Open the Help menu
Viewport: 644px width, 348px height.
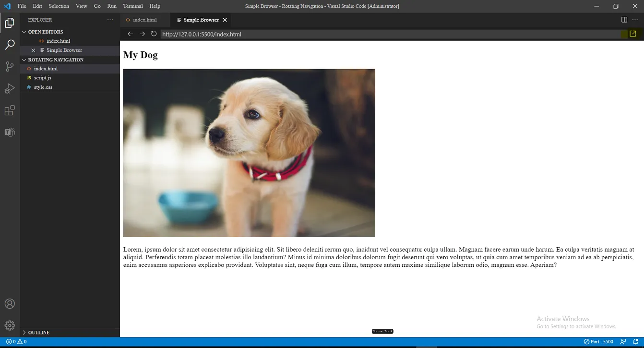pos(155,6)
